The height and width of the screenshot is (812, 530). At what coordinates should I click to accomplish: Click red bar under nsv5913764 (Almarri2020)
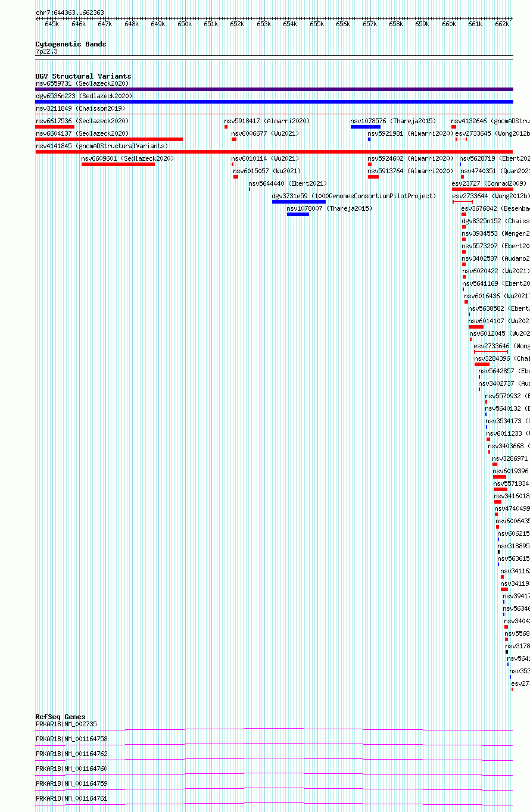pos(373,177)
